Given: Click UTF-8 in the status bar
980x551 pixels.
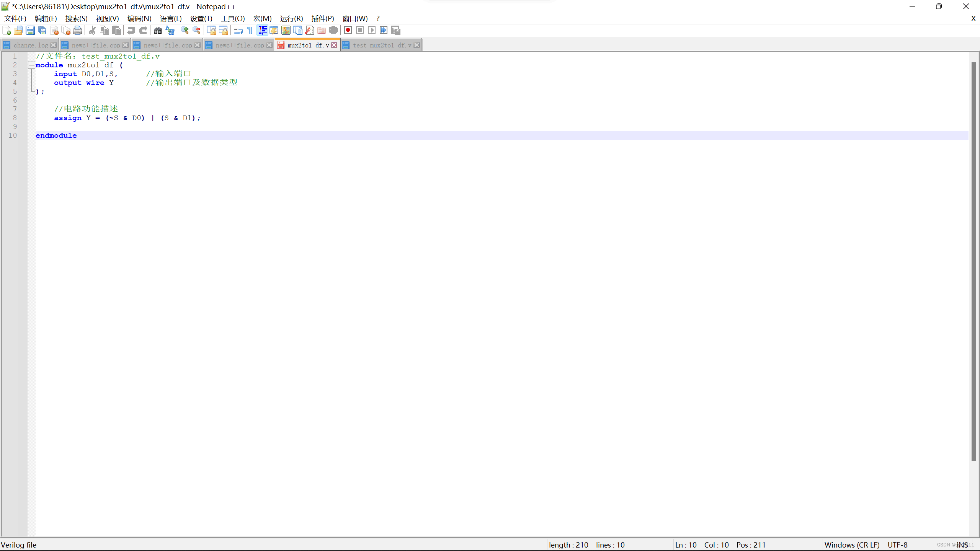Looking at the screenshot, I should 897,544.
